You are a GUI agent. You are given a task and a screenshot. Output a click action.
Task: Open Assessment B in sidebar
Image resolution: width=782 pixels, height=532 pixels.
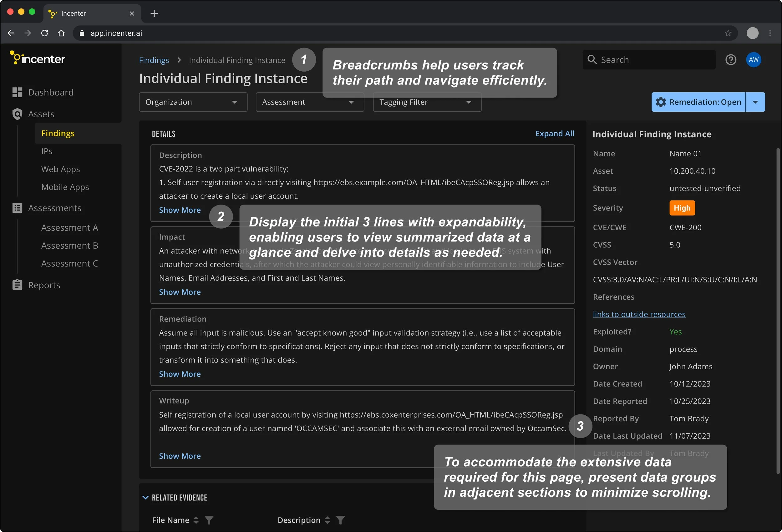(70, 246)
